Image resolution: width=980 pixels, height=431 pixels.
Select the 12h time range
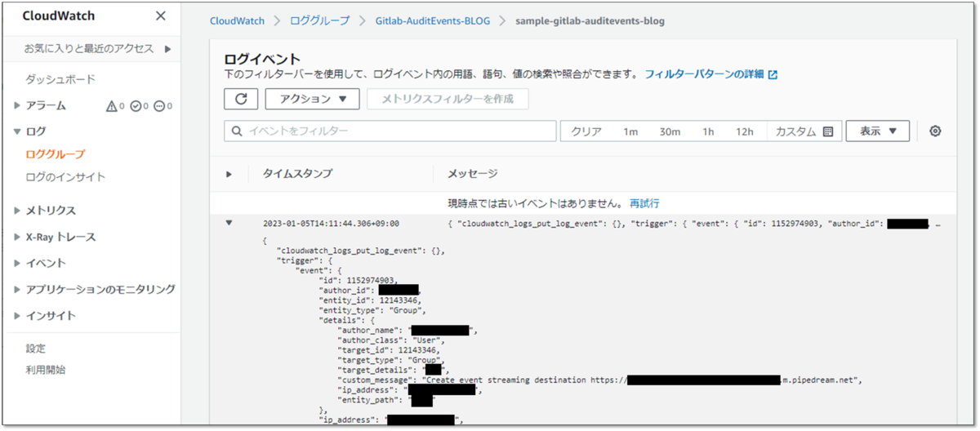(744, 131)
